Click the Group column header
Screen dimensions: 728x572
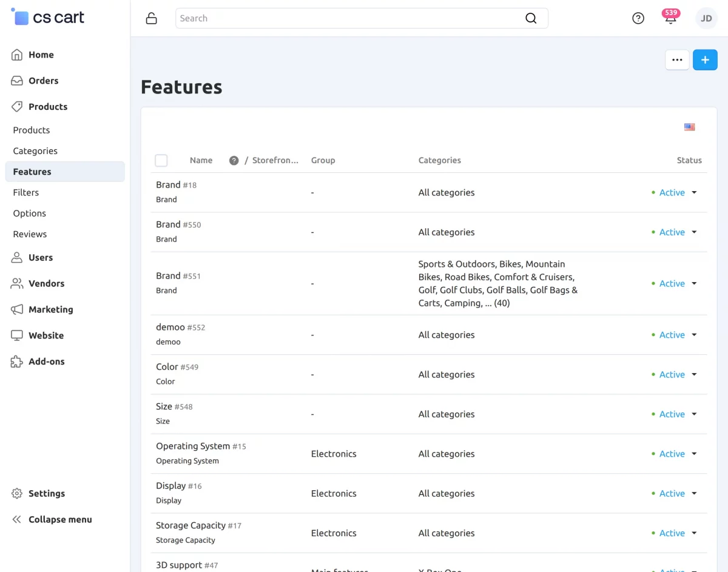(x=323, y=161)
